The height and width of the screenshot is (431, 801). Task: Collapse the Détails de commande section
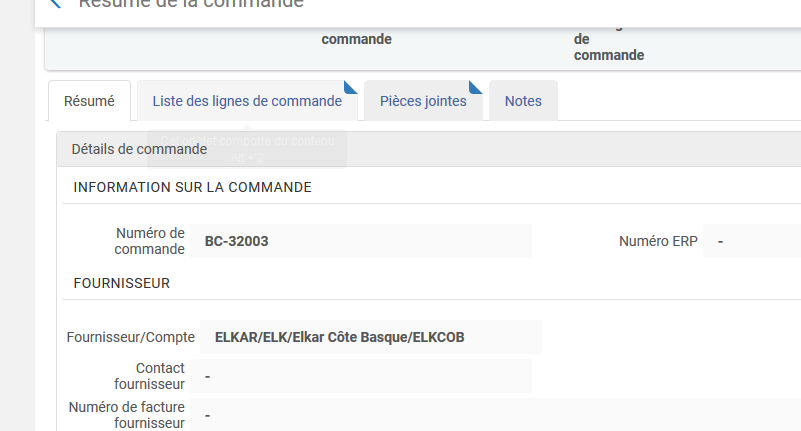139,149
